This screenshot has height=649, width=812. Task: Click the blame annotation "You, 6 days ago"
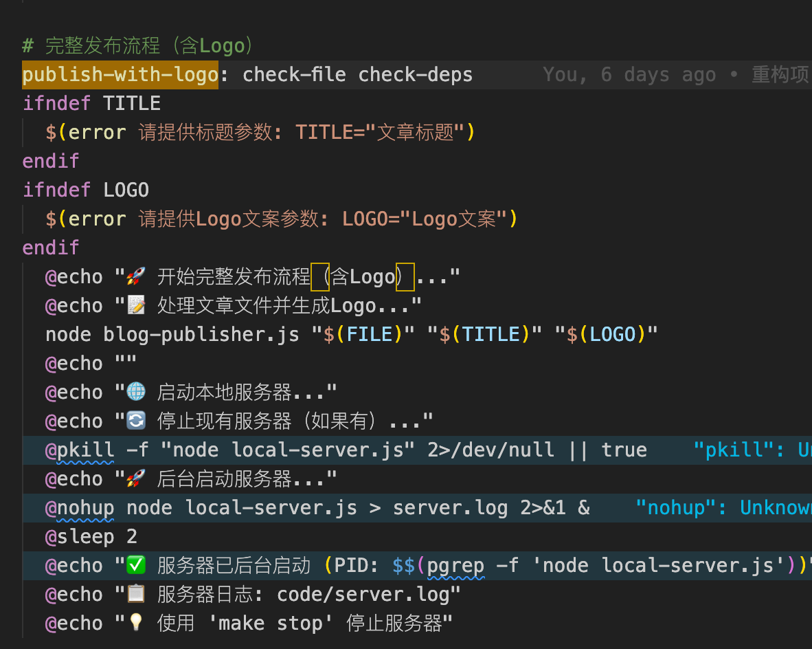[629, 75]
